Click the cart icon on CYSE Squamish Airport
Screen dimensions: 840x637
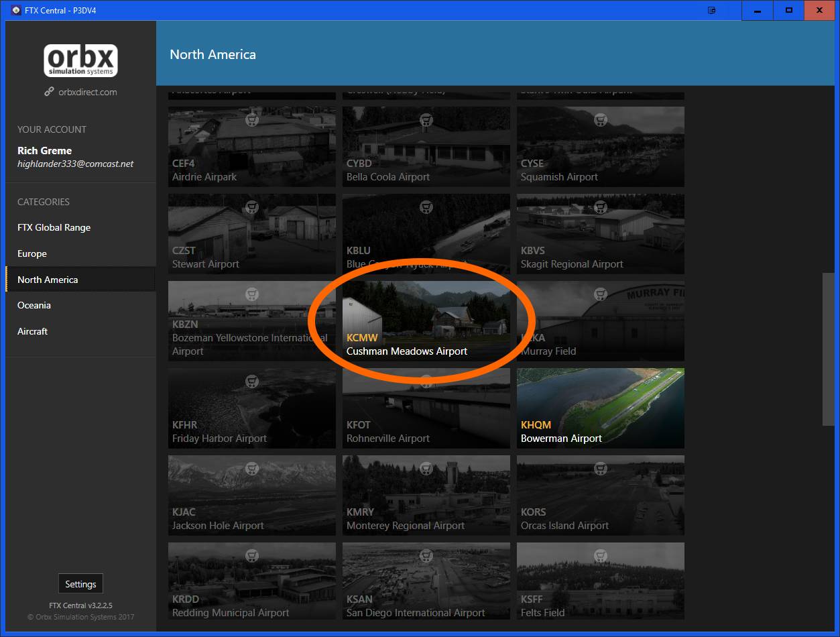coord(601,120)
